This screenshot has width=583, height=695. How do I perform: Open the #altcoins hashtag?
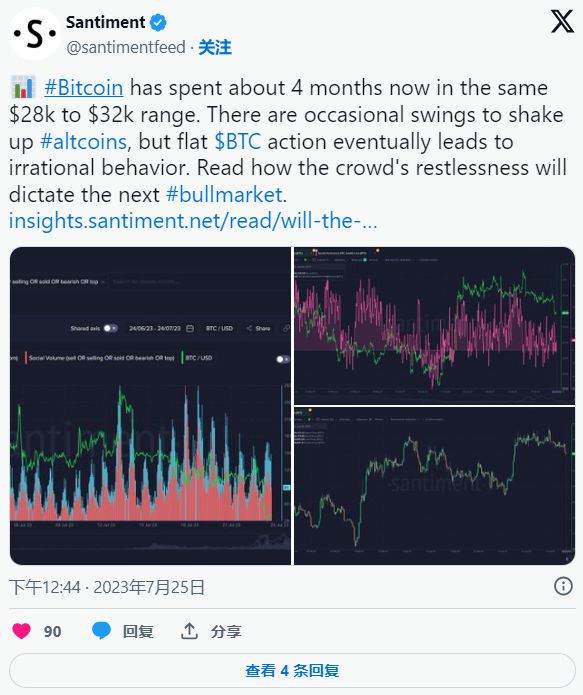[83, 141]
